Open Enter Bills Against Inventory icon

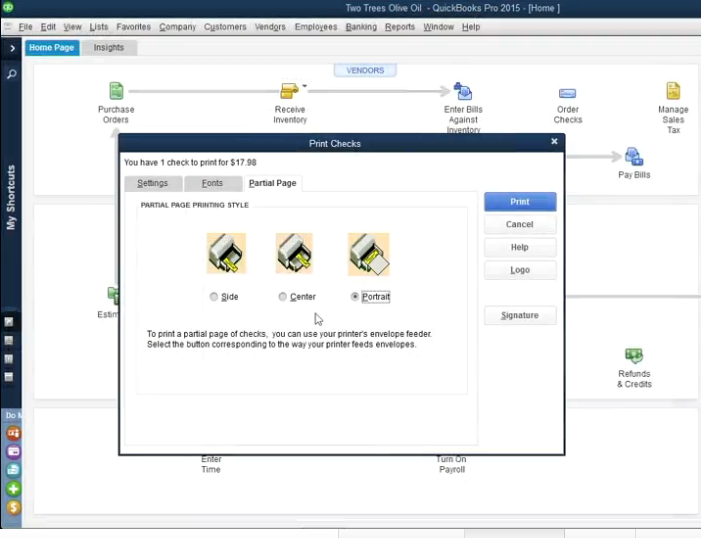[463, 91]
